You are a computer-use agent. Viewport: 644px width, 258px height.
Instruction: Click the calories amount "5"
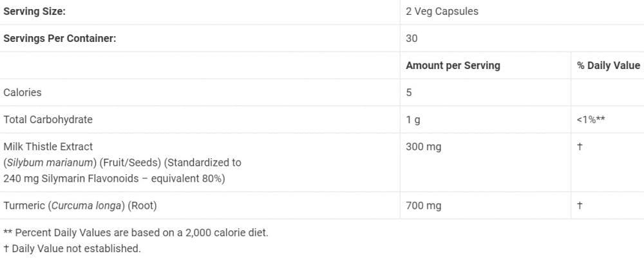409,92
